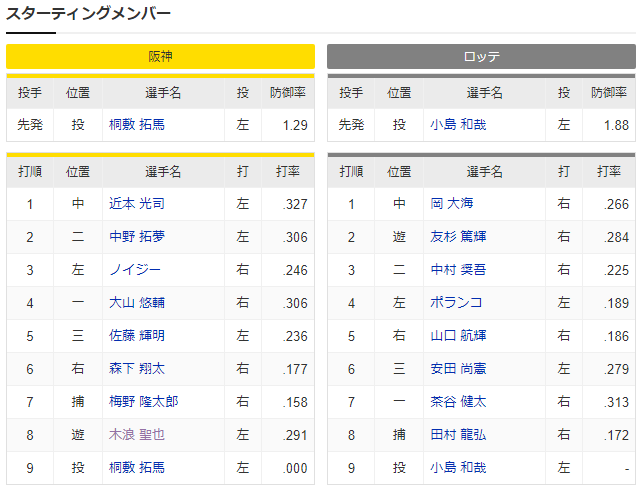Click 打率 column header in Lotte lineup
Viewport: 638px width, 487px height.
(x=609, y=171)
